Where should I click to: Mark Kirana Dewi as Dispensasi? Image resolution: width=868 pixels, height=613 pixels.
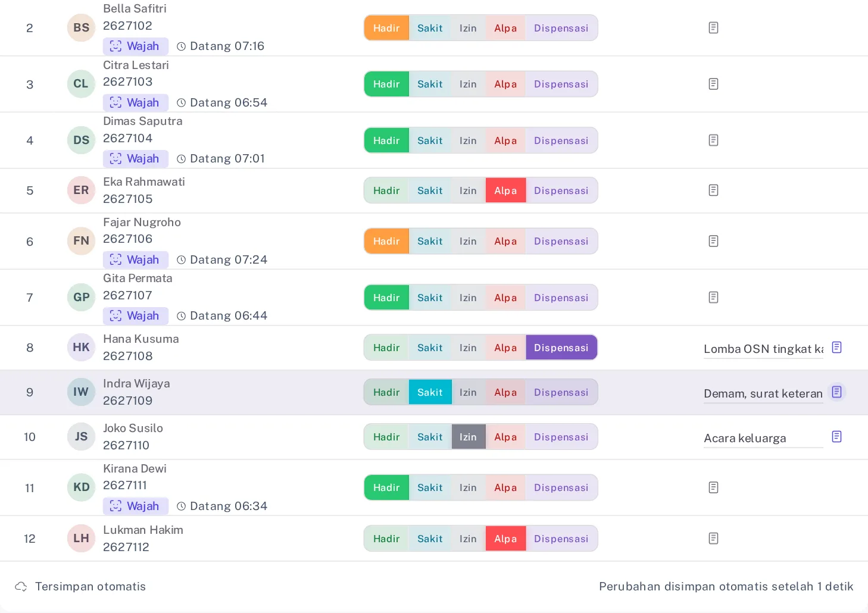[561, 487]
